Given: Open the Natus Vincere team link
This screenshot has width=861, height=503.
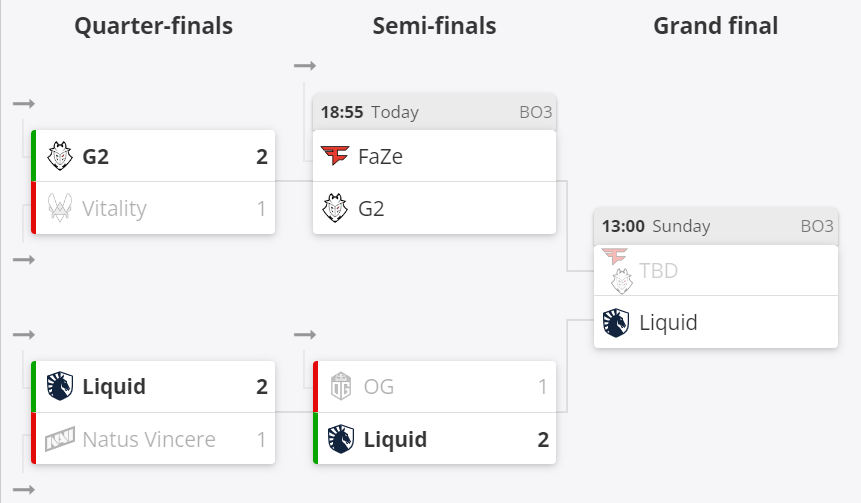Looking at the screenshot, I should [x=150, y=438].
